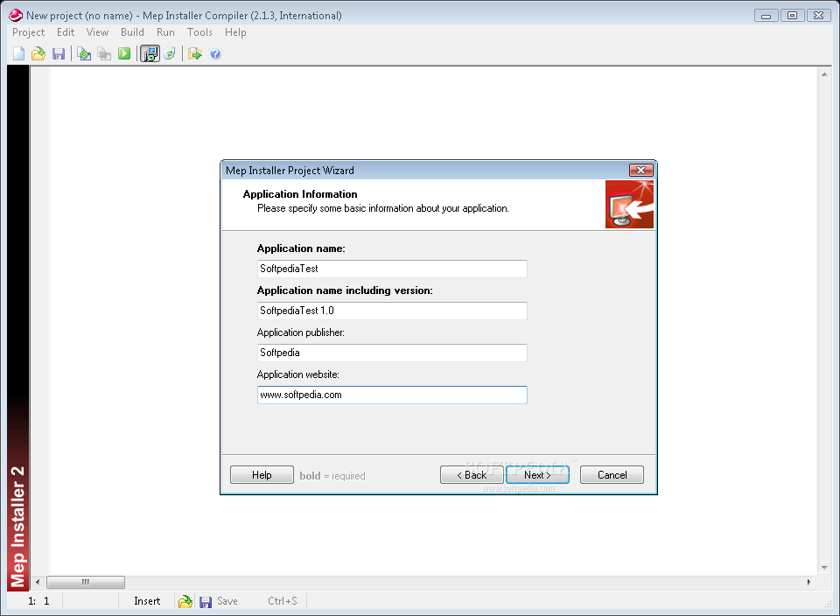Close the Project Wizard dialog
This screenshot has height=616, width=840.
pos(640,171)
